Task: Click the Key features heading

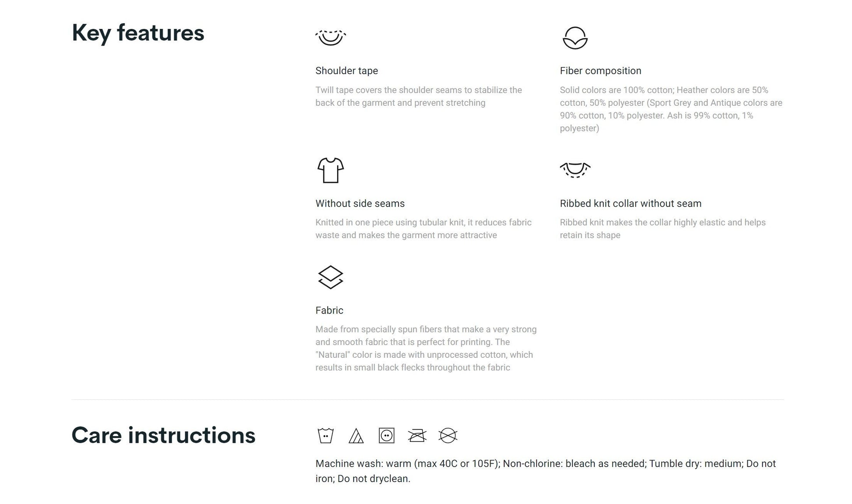Action: tap(138, 33)
